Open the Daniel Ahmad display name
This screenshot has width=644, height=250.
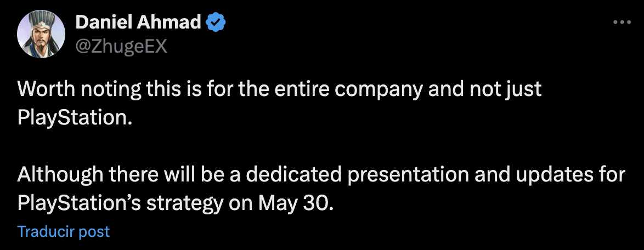138,22
